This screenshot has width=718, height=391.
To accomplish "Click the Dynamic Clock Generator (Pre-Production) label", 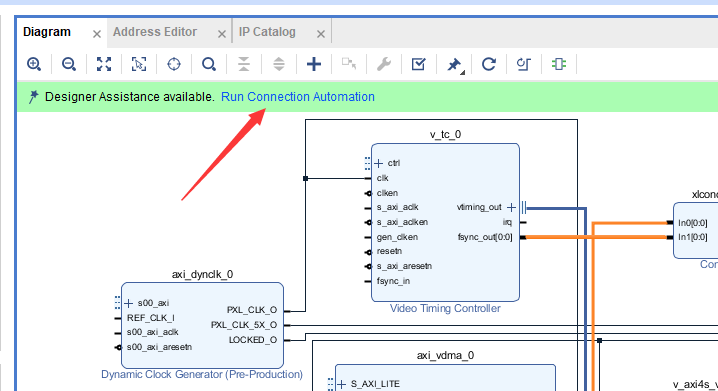I will click(x=202, y=375).
